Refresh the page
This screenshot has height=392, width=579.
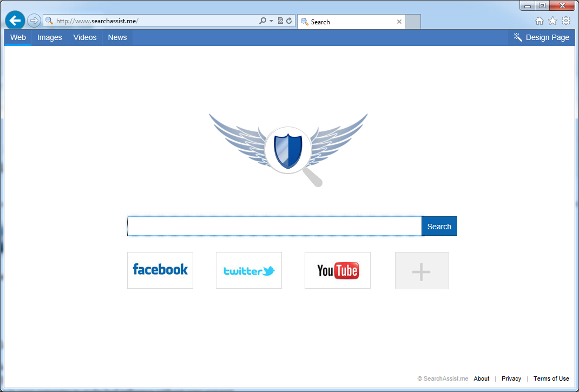(289, 21)
